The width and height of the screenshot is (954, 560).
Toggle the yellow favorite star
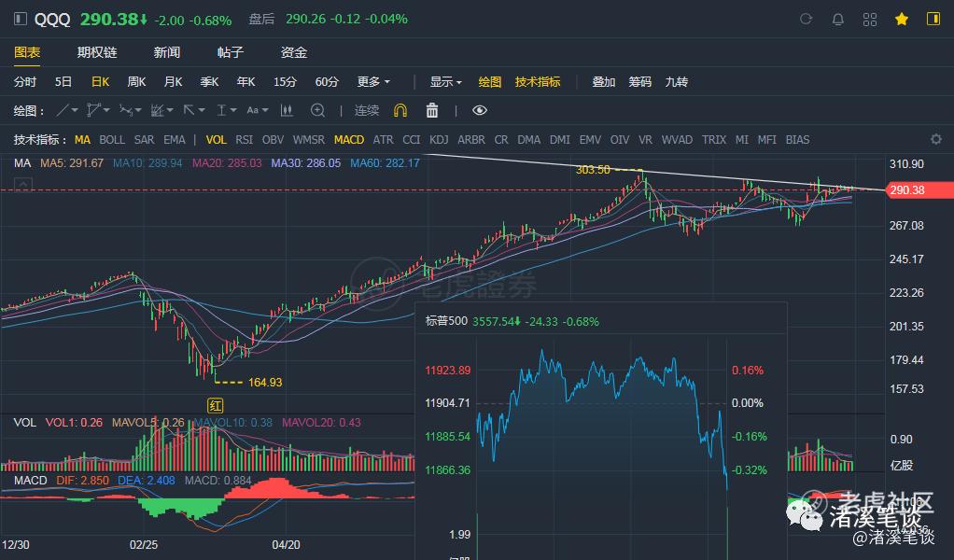[902, 19]
